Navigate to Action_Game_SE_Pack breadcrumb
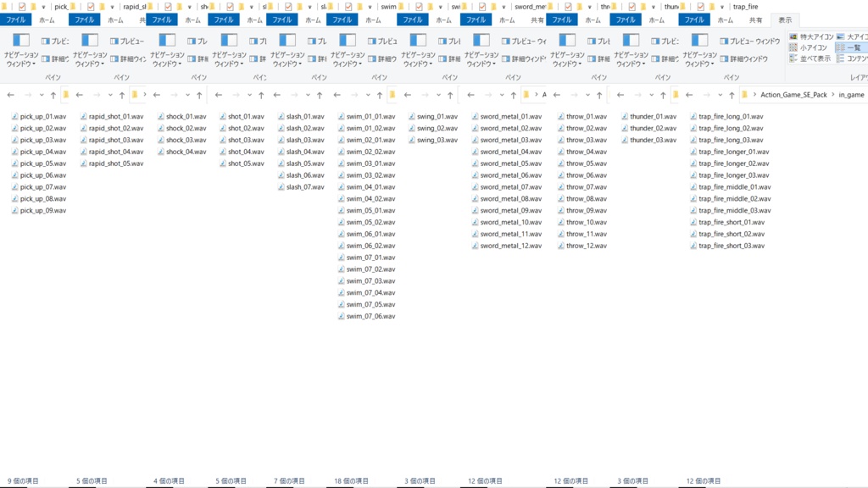 [793, 95]
